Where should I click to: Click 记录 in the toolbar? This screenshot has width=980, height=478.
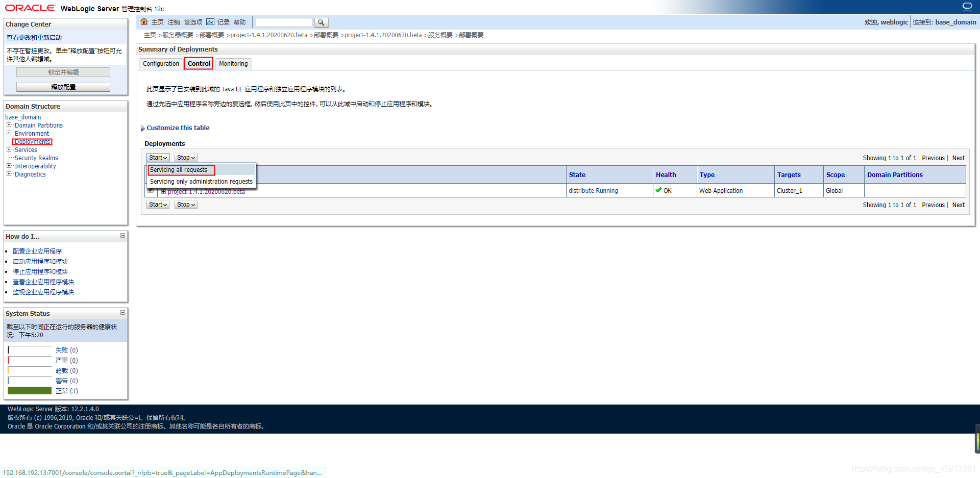pos(223,22)
